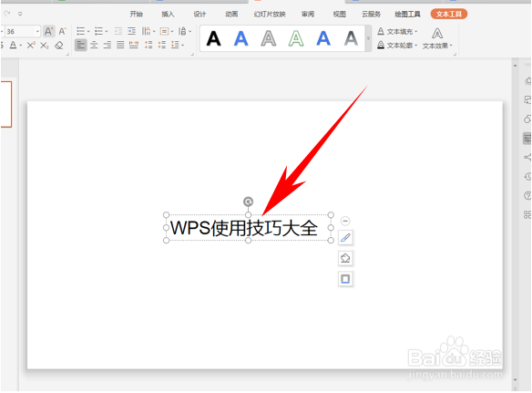Open the 幻灯片放映 ribbon tab
This screenshot has height=393, width=532.
pyautogui.click(x=270, y=14)
